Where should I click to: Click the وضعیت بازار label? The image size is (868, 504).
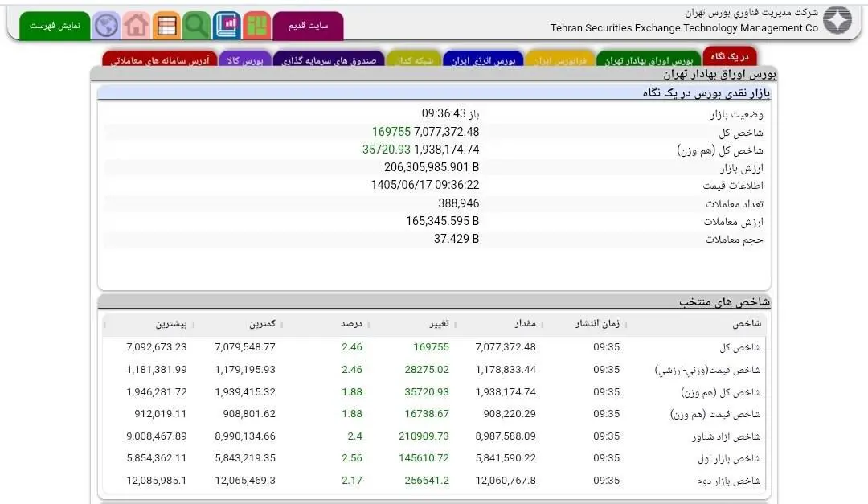[736, 114]
